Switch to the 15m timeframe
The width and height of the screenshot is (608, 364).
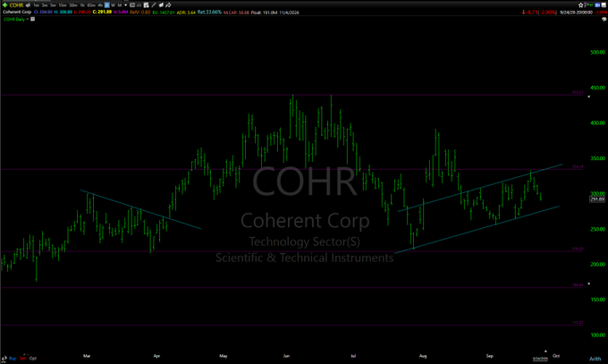click(63, 5)
